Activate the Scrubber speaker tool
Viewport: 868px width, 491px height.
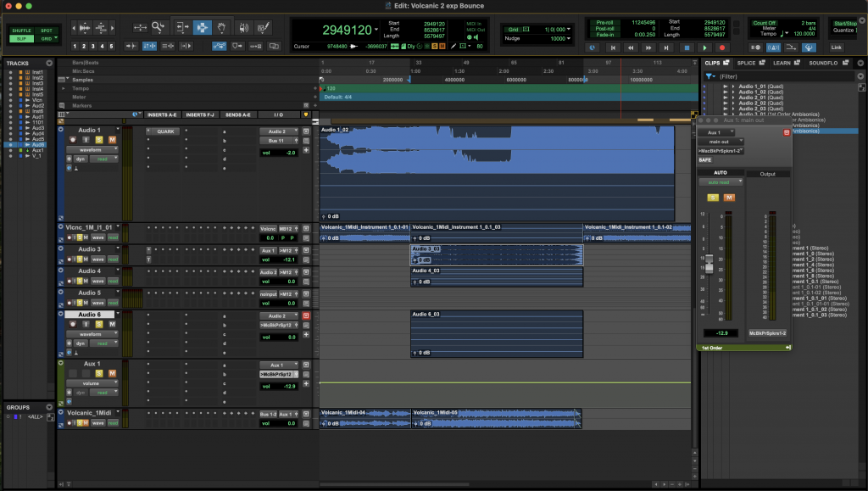tap(242, 28)
